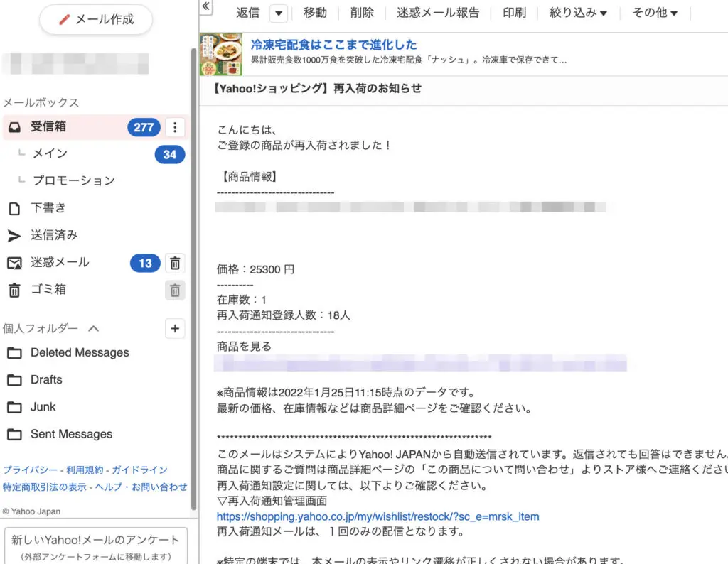Click the メール作成 compose button
The height and width of the screenshot is (564, 728).
coord(96,20)
